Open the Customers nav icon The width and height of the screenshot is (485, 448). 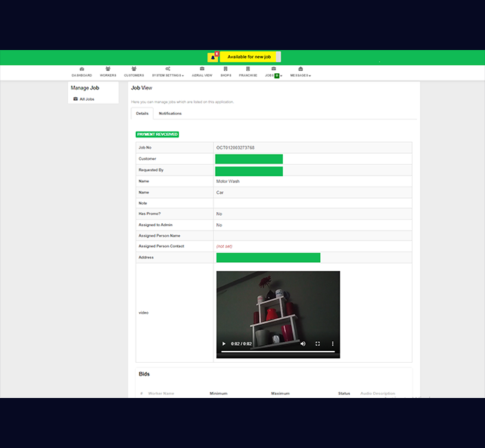[134, 69]
